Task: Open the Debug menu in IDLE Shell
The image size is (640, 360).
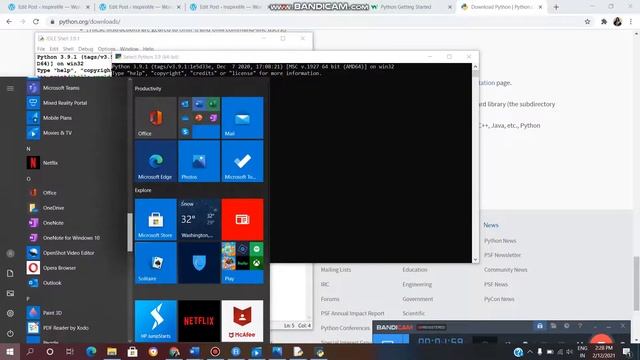Action: point(86,49)
